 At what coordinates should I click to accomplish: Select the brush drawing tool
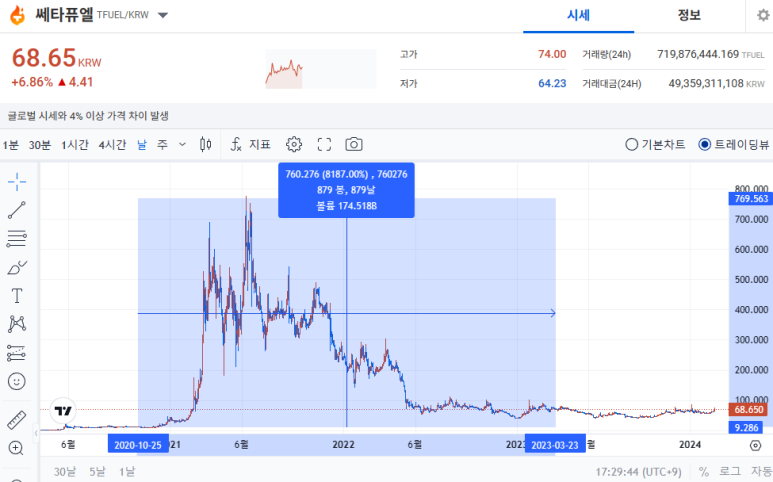click(17, 268)
